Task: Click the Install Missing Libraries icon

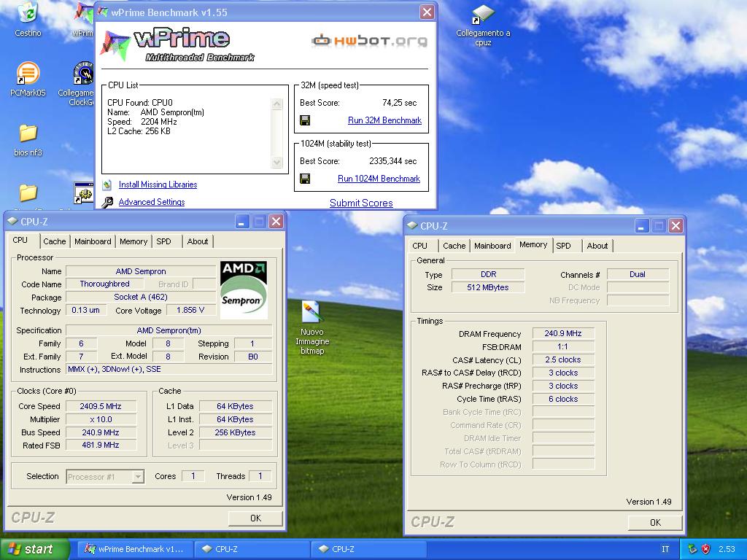Action: (x=108, y=184)
